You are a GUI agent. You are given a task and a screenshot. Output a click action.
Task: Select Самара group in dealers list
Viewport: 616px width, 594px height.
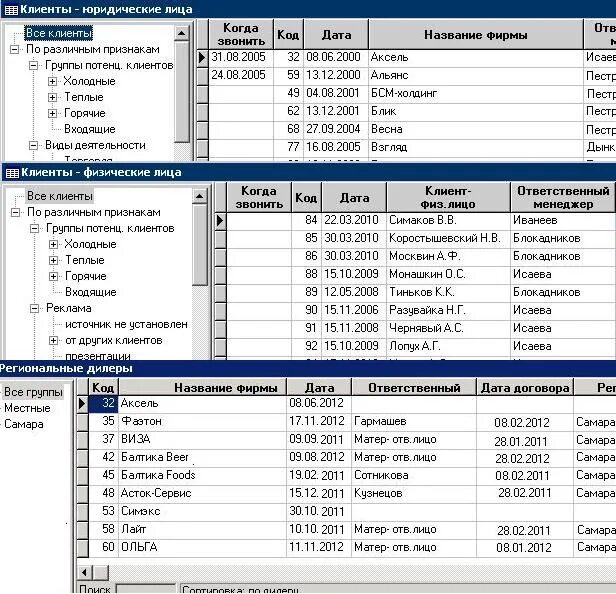[24, 424]
